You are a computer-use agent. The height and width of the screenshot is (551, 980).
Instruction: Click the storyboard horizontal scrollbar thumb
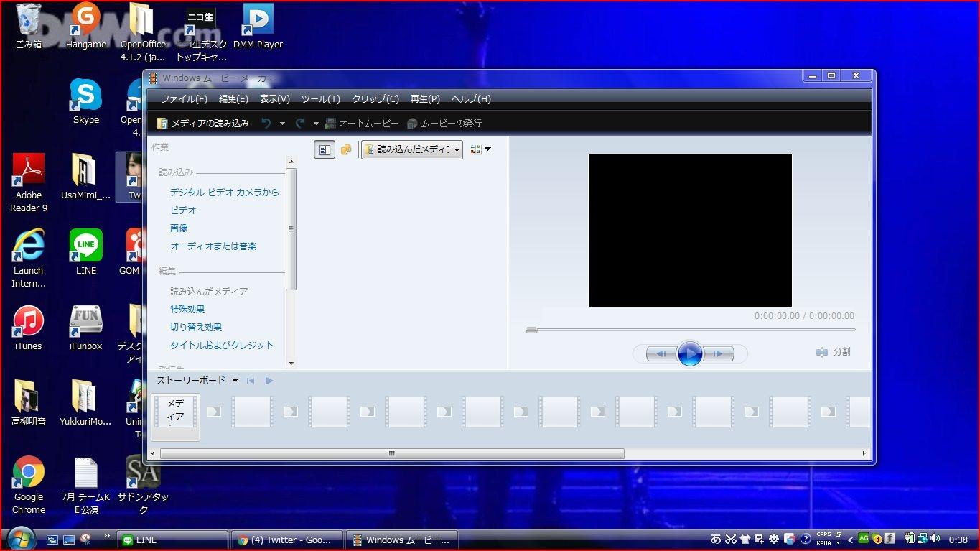coord(392,453)
